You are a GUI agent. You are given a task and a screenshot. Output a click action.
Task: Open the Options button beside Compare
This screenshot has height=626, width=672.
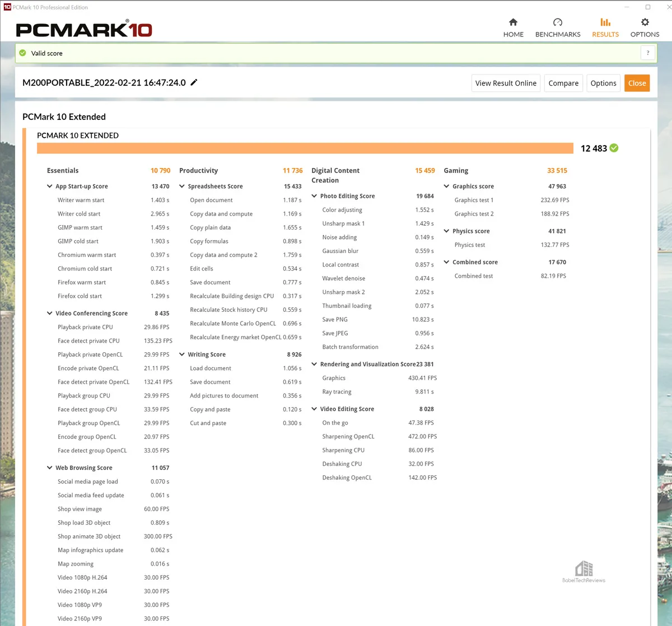coord(603,83)
